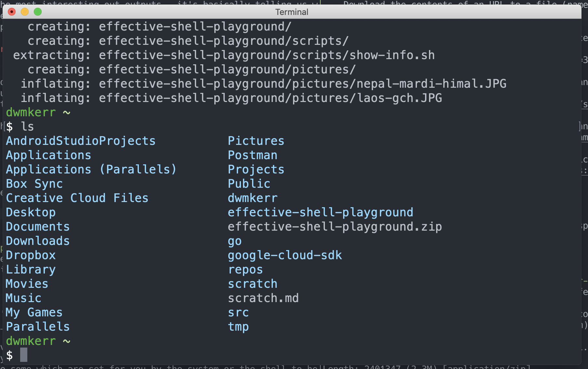Click the yellow minimize button of Terminal
Image resolution: width=588 pixels, height=369 pixels.
point(25,12)
